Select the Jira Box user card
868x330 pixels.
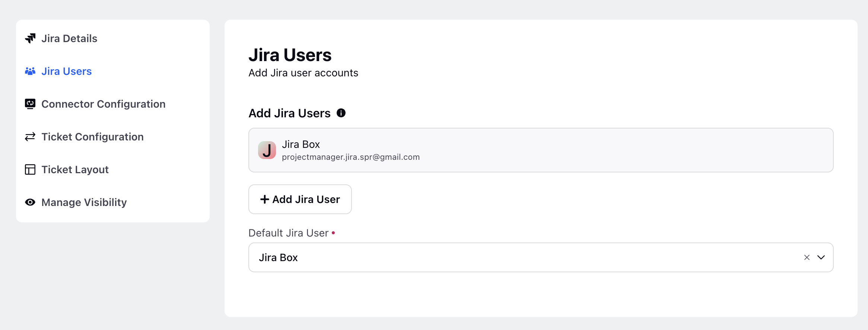[x=541, y=150]
